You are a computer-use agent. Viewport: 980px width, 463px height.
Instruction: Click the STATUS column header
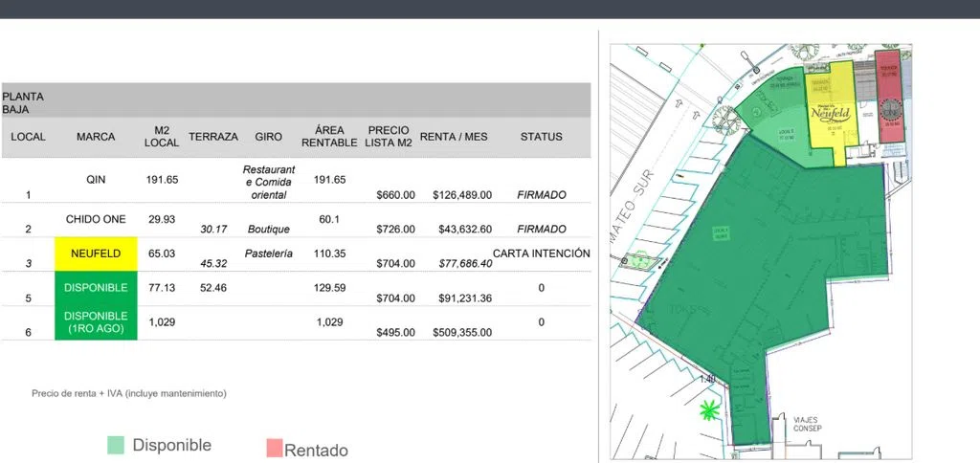(x=542, y=137)
